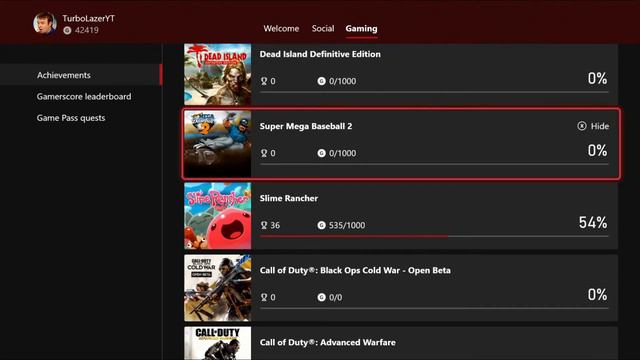Click the Black Ops Cold War Open Beta progress bar
This screenshot has height=360, width=640.
(x=434, y=308)
